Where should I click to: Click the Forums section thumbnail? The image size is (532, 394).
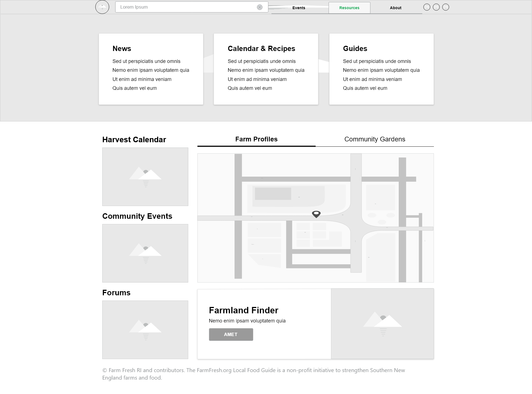(x=145, y=329)
